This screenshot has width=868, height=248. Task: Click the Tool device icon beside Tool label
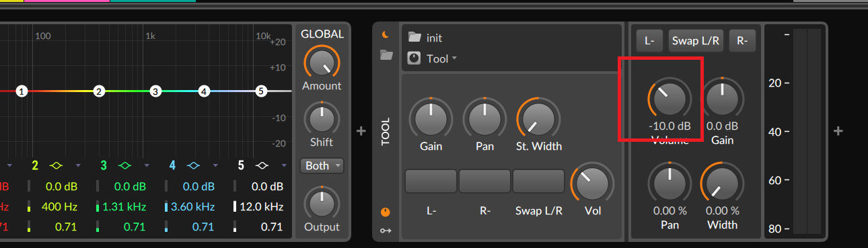414,58
